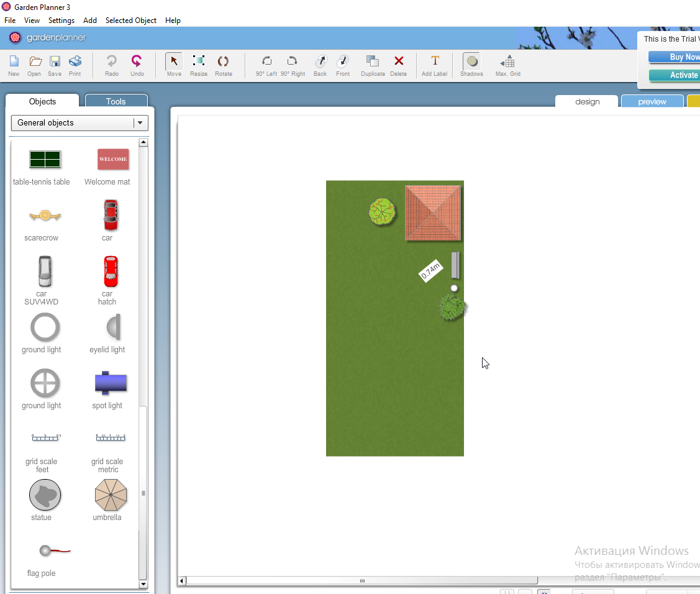Viewport: 700px width, 594px height.
Task: Switch to the design tab
Action: click(x=587, y=101)
